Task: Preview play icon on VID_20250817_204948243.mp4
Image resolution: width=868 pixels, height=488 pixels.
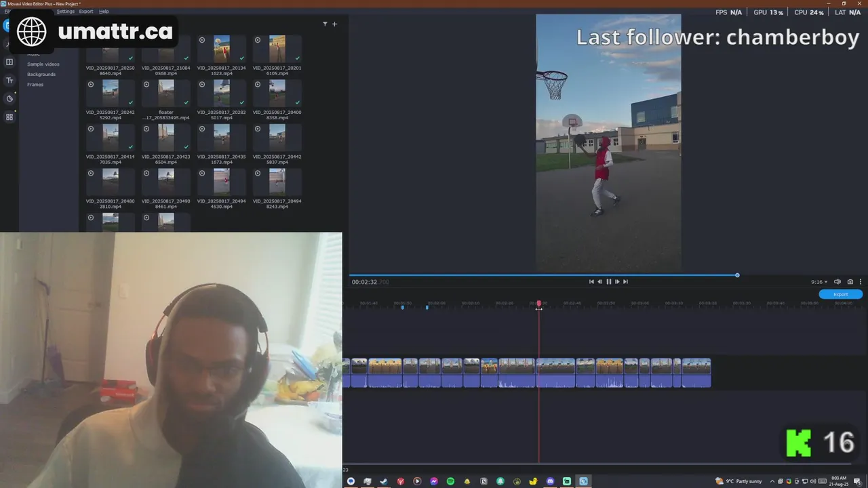Action: point(258,174)
